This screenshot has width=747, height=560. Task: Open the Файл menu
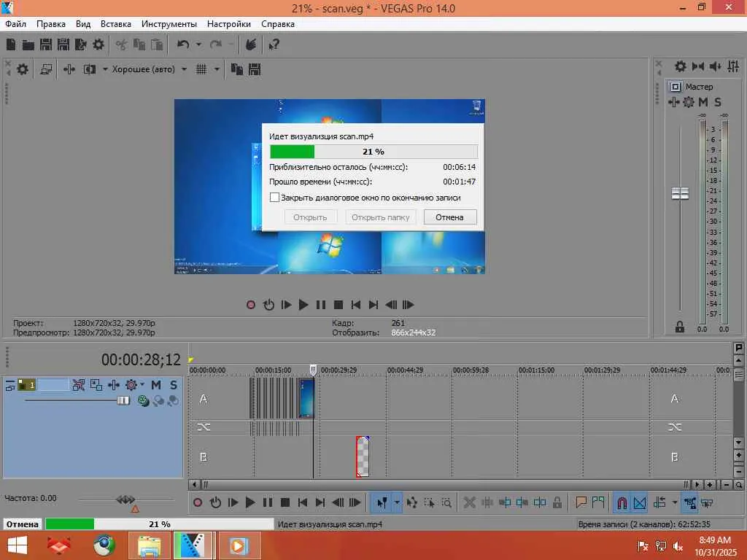coord(16,24)
